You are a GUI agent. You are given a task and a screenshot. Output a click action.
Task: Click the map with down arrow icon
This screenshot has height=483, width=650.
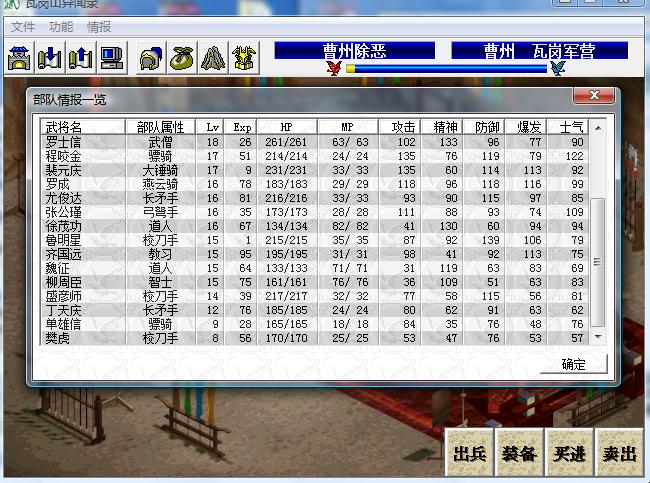pos(50,58)
